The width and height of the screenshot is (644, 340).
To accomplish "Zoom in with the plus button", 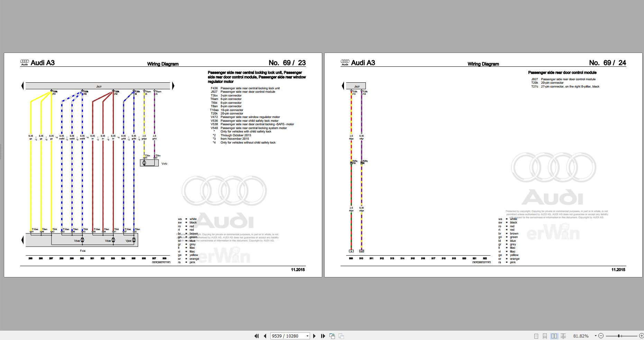I will (x=641, y=336).
